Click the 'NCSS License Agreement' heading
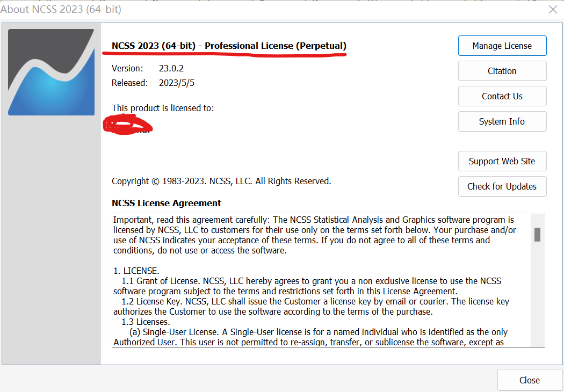The height and width of the screenshot is (392, 564). 166,203
